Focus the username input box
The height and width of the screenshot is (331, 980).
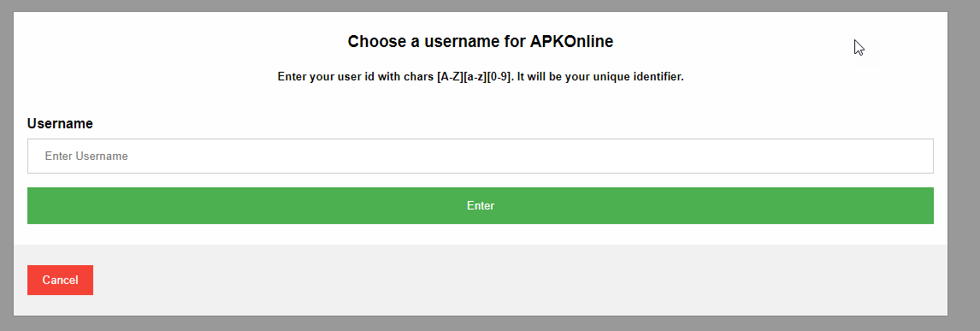click(480, 157)
